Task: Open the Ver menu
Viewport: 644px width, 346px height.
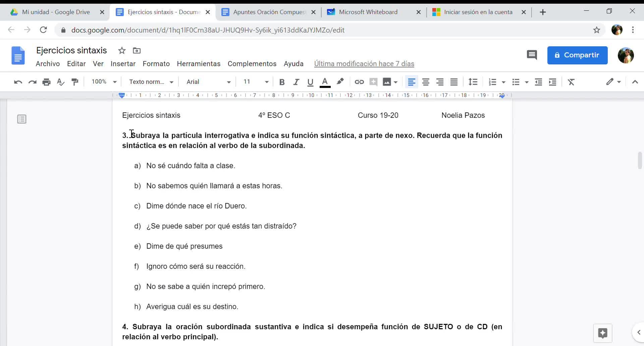Action: (x=98, y=64)
